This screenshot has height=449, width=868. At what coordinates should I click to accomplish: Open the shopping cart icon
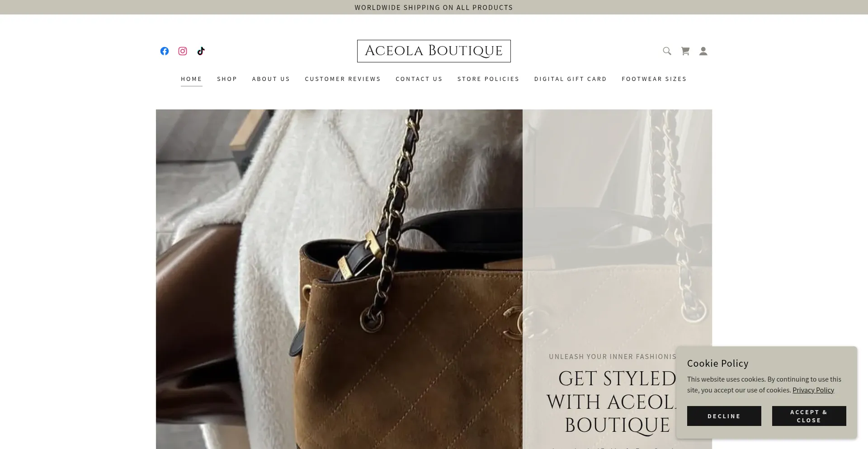pyautogui.click(x=685, y=51)
